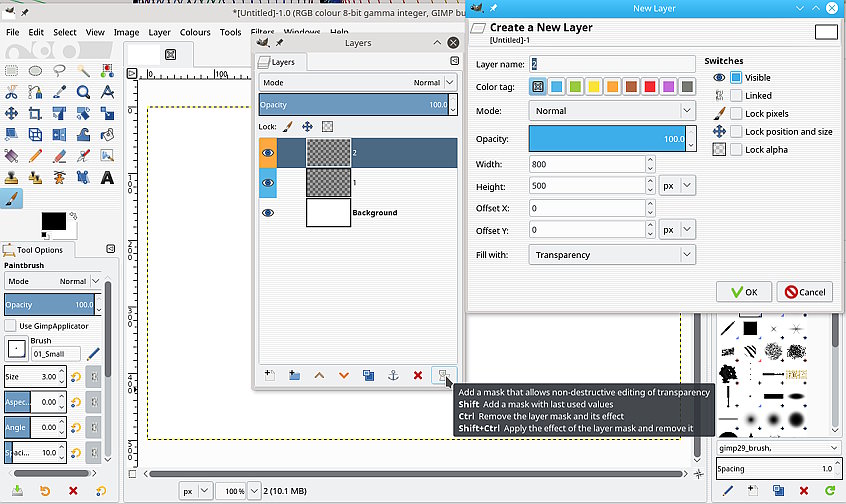The width and height of the screenshot is (846, 504).
Task: Confirm new layer with OK
Action: pos(743,292)
